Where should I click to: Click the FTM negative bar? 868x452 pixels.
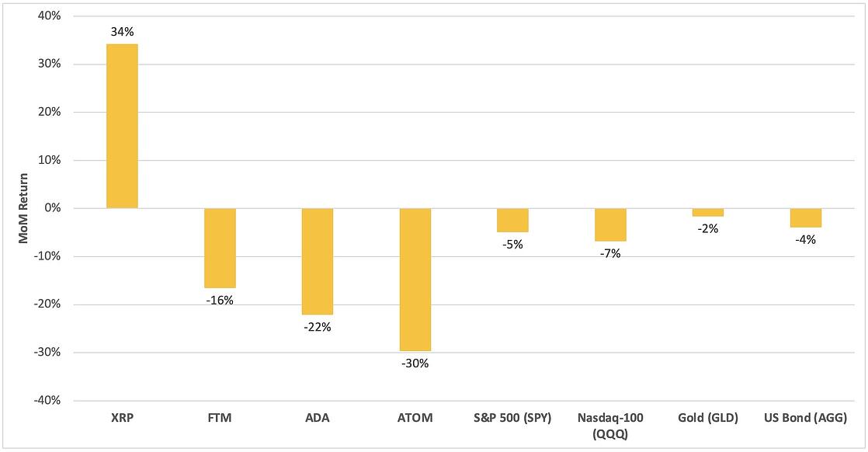pyautogui.click(x=220, y=249)
